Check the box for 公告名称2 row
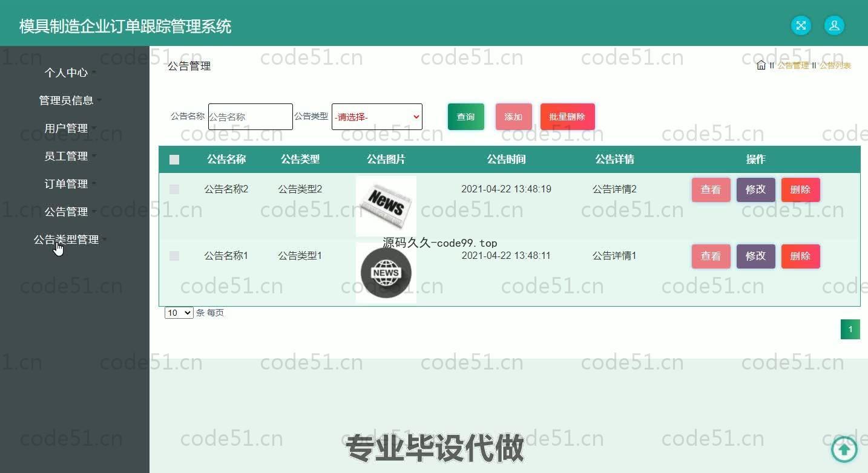The image size is (868, 473). pyautogui.click(x=174, y=189)
